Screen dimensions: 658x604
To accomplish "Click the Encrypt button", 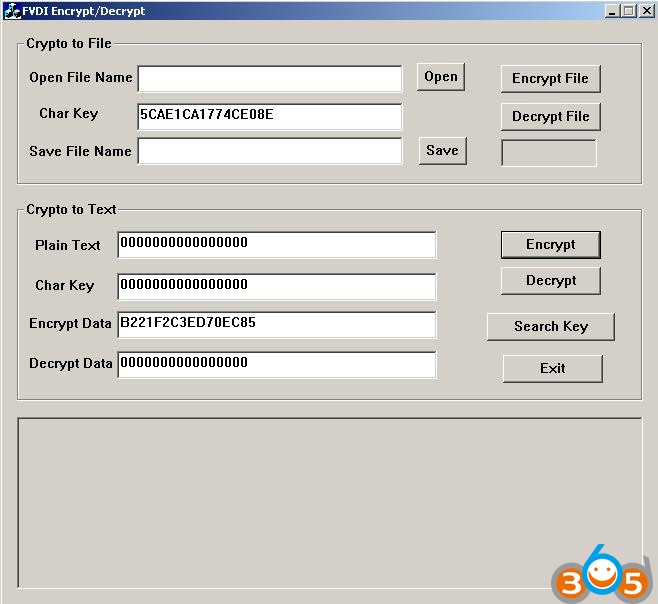I will coord(551,245).
